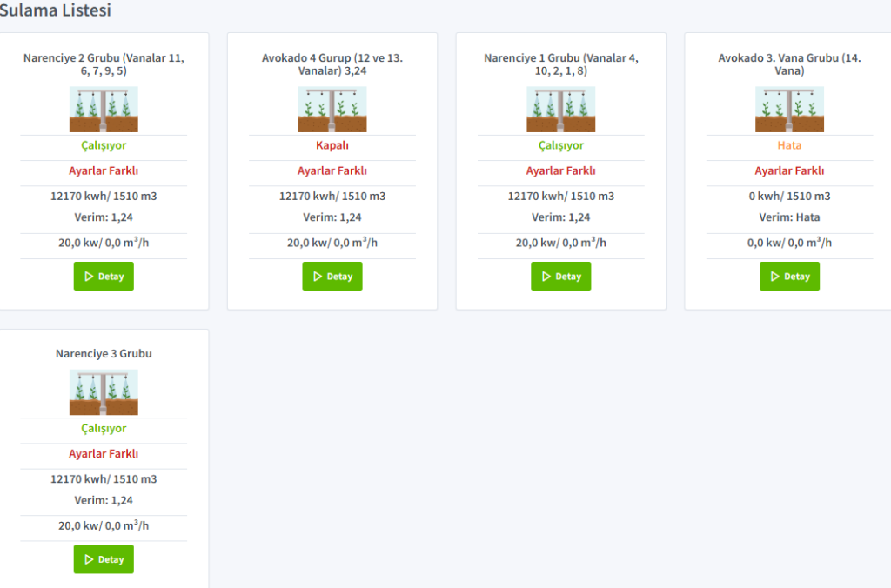Click the Narenciye 2 Grubu irrigation icon
891x588 pixels.
[104, 110]
